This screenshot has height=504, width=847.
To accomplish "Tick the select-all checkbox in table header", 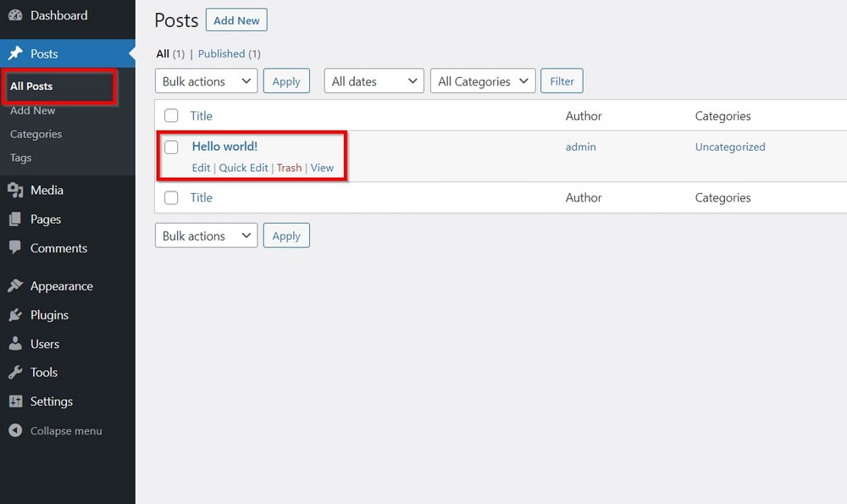I will pos(171,115).
